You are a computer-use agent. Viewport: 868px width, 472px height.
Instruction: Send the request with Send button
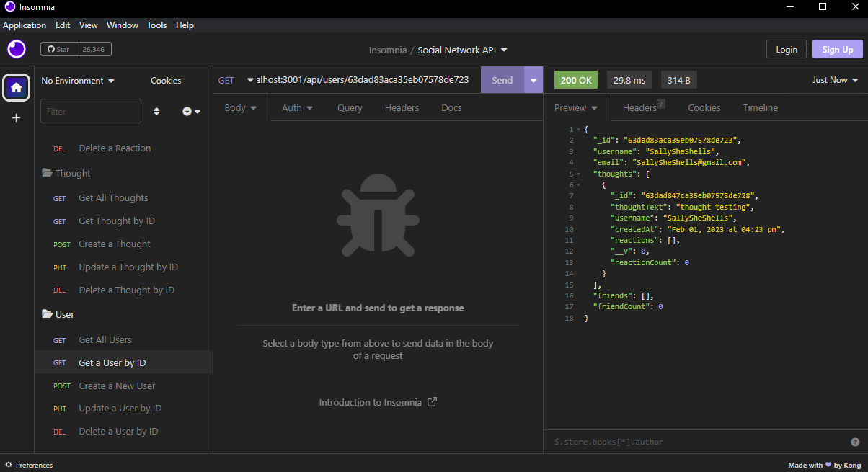(502, 80)
